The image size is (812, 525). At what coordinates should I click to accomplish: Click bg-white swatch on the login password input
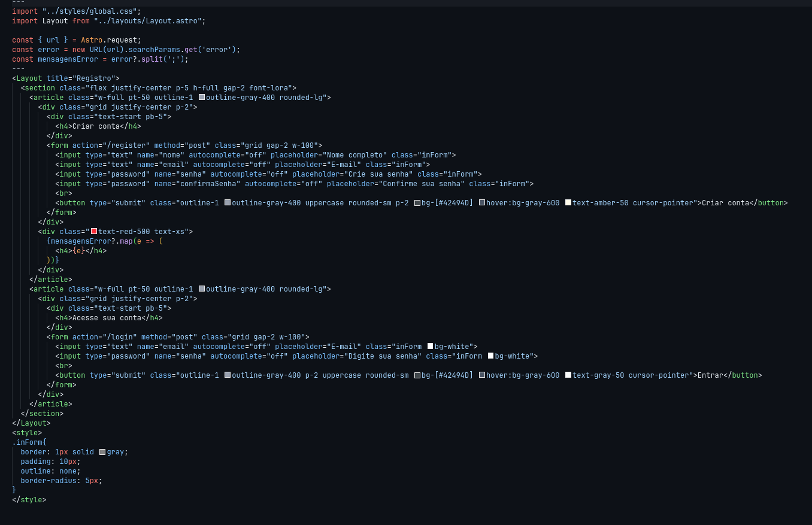point(490,356)
